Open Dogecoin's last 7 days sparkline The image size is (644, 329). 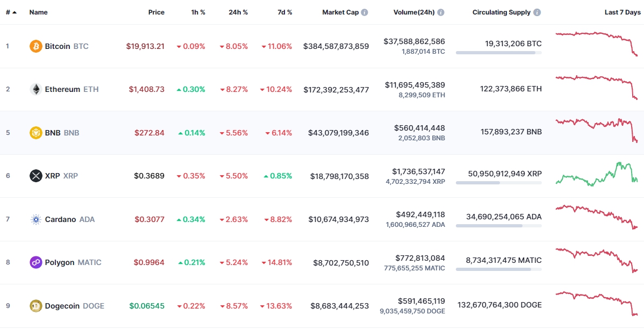(x=596, y=304)
